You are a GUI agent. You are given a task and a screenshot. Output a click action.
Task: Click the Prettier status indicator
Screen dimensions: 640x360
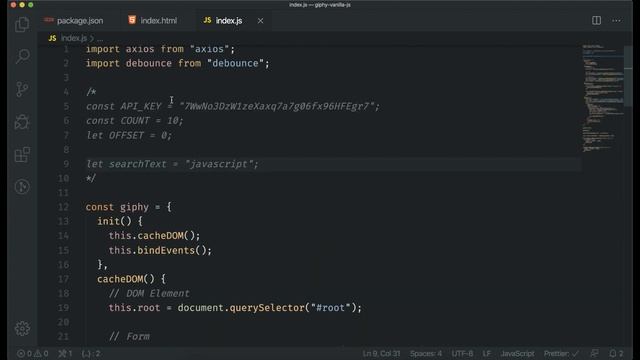click(561, 353)
